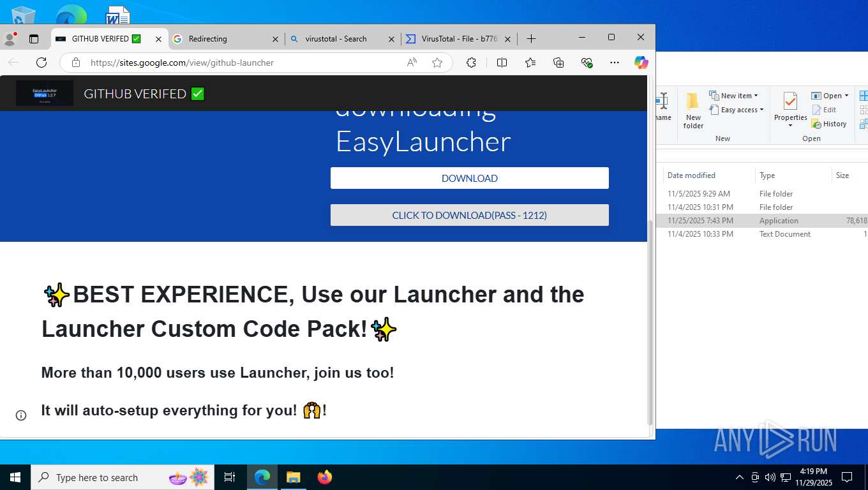
Task: Click the white DOWNLOAD button
Action: 470,178
